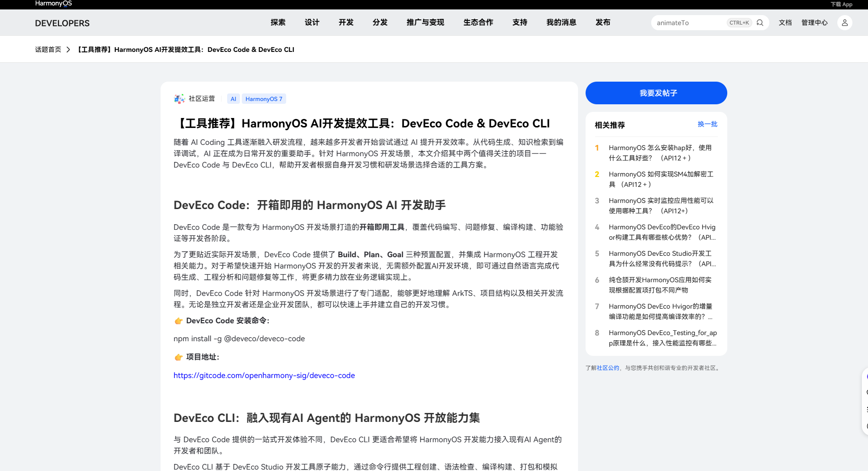Viewport: 868px width, 471px height.
Task: Click the DevEco Code 安装命令 label
Action: 228,321
